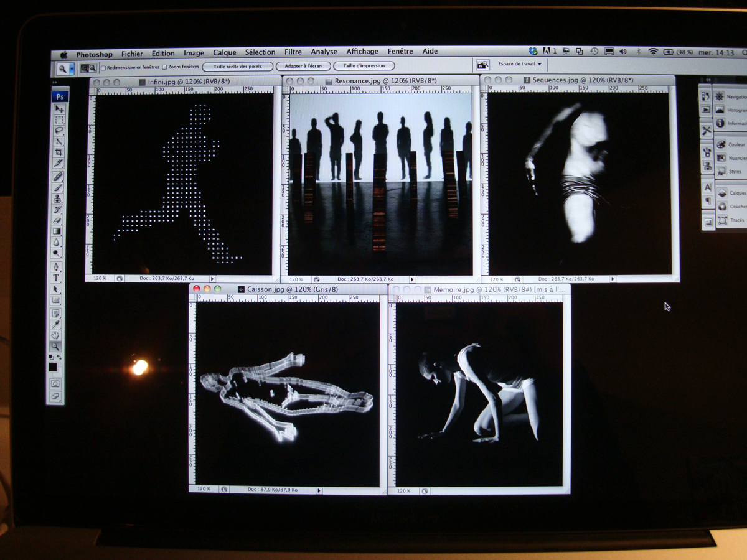The height and width of the screenshot is (560, 747).
Task: Choose the zoom-in mode in options bar
Action: point(85,68)
